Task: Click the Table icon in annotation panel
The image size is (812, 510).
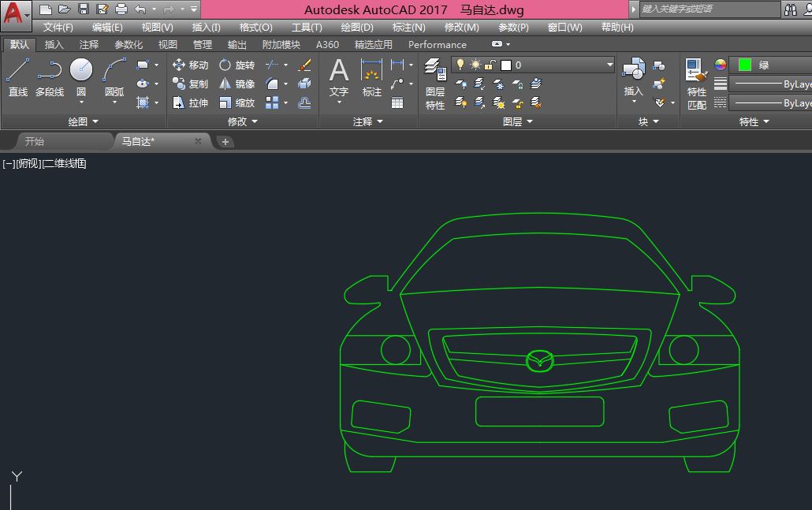Action: 397,102
